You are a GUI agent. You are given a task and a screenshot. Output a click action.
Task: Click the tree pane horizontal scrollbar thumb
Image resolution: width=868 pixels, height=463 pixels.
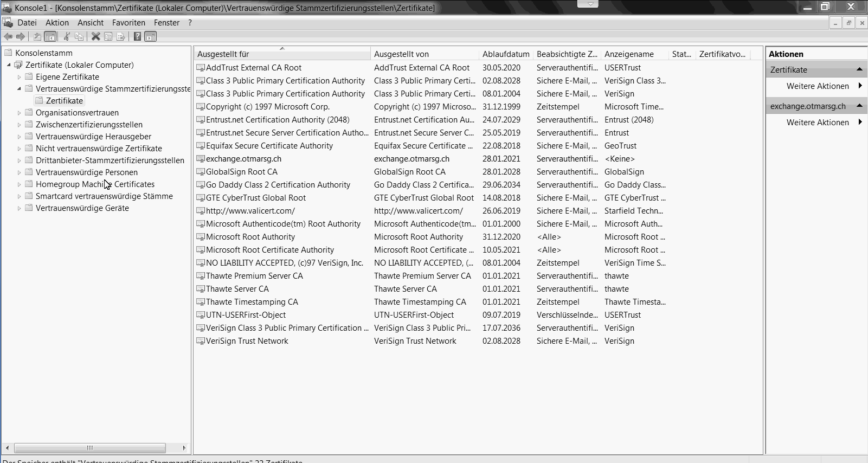89,448
